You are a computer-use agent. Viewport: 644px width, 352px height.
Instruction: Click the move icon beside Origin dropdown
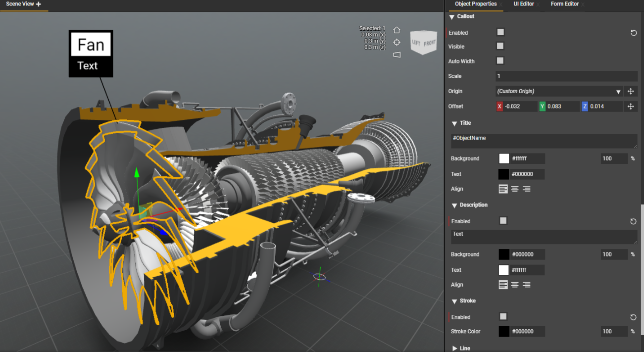tap(631, 91)
